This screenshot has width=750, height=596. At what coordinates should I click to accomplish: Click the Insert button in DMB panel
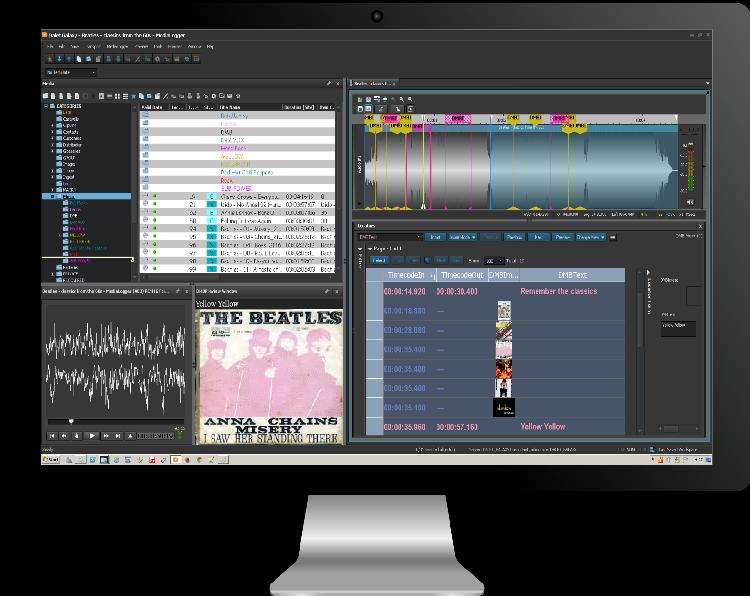(x=437, y=237)
